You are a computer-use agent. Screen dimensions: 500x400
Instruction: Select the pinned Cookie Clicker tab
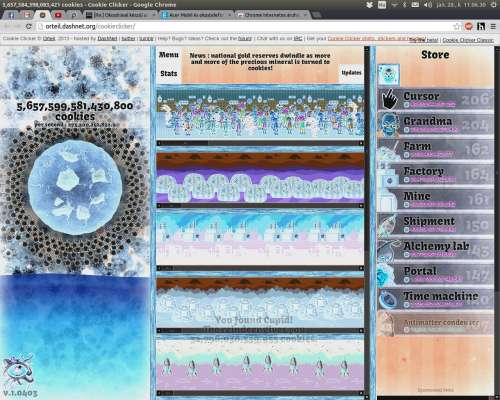point(43,15)
